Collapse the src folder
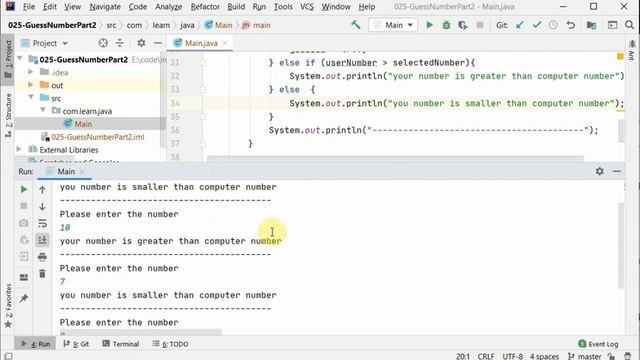Image resolution: width=640 pixels, height=360 pixels. pyautogui.click(x=31, y=98)
